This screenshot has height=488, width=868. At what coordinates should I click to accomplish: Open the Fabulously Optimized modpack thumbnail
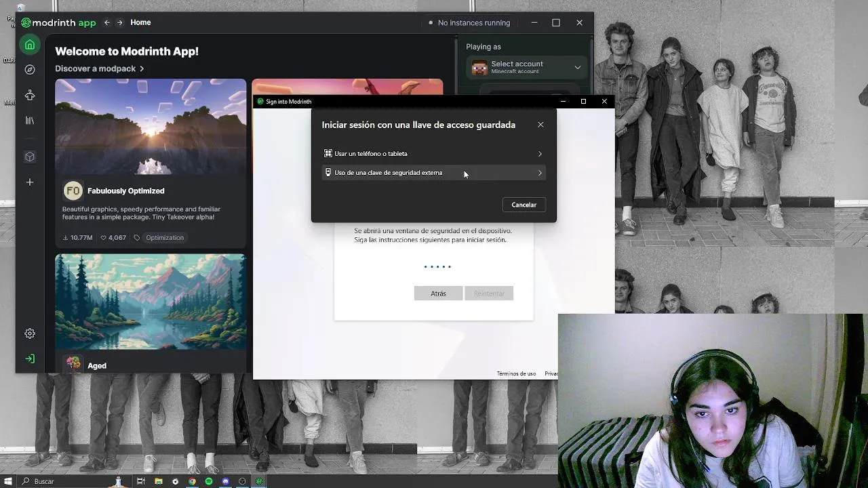pyautogui.click(x=151, y=127)
